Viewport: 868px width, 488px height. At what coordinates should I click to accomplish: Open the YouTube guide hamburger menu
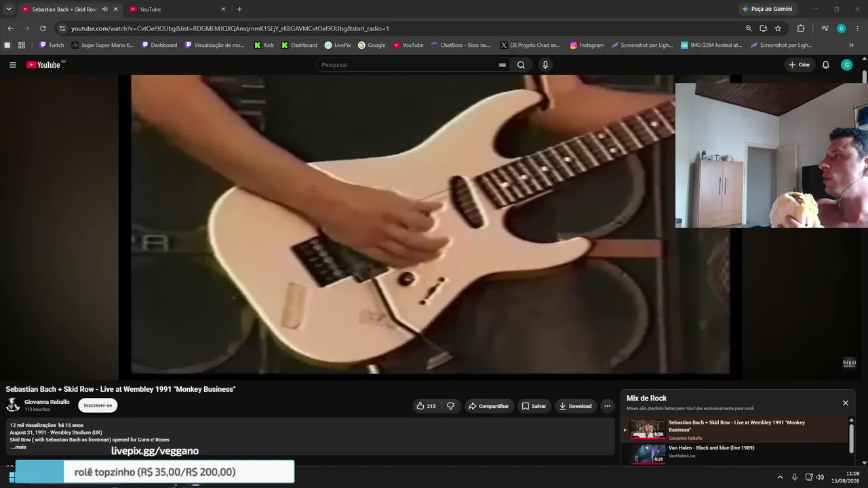coord(13,65)
